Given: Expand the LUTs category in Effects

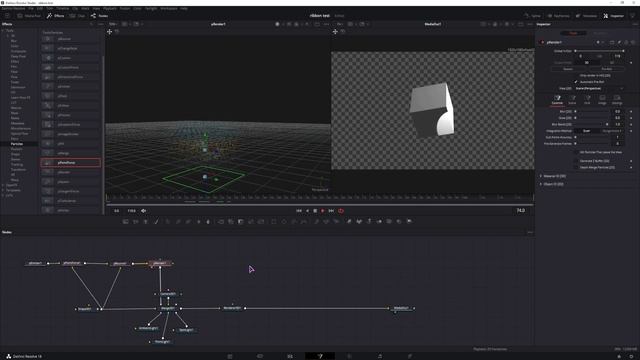Looking at the screenshot, I should pyautogui.click(x=3, y=196).
